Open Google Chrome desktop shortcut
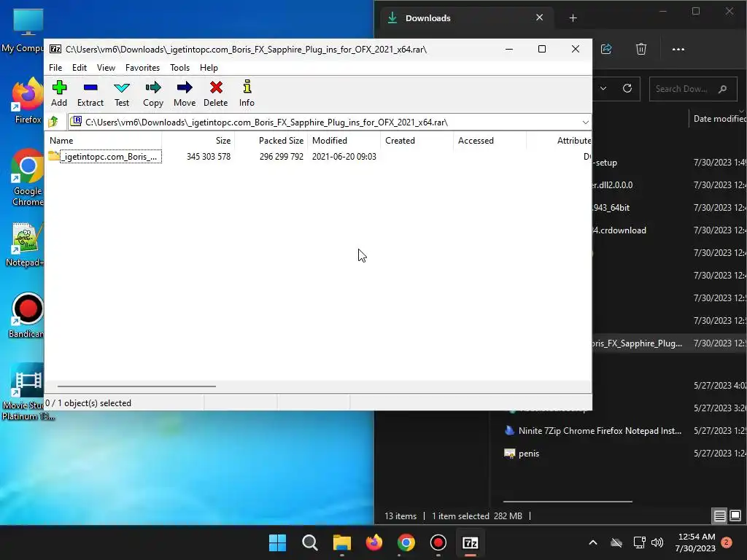The image size is (747, 560). [x=28, y=178]
